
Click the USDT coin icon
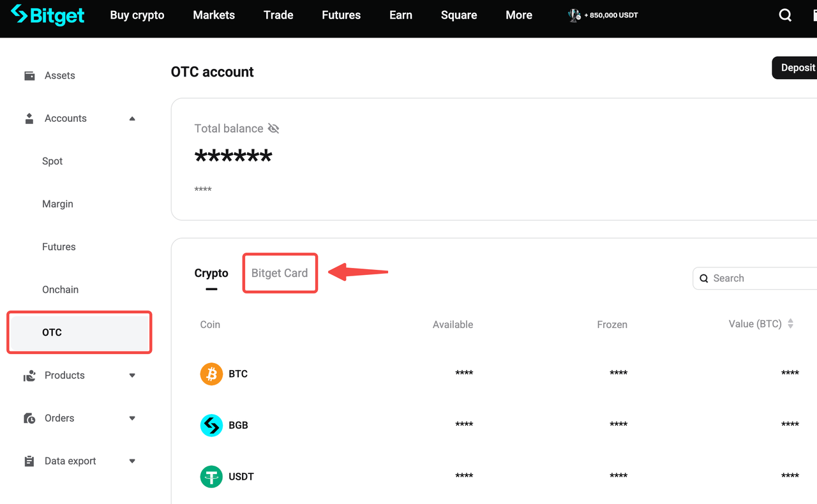(x=211, y=477)
